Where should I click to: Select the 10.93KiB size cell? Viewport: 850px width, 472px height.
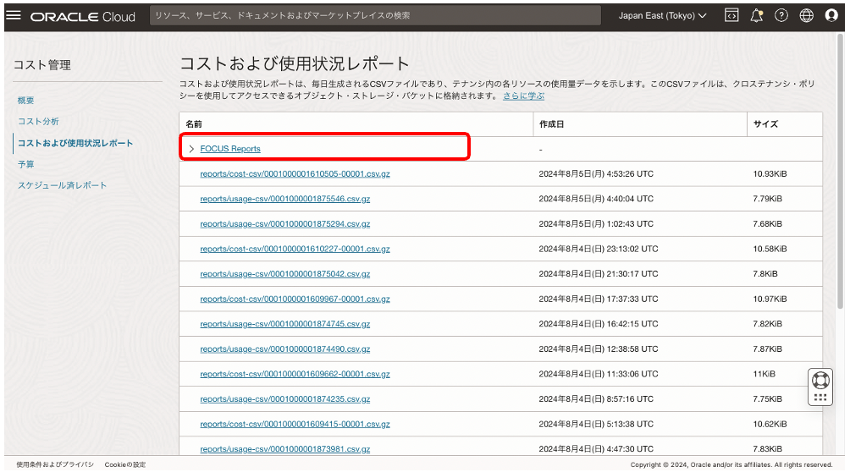click(770, 174)
